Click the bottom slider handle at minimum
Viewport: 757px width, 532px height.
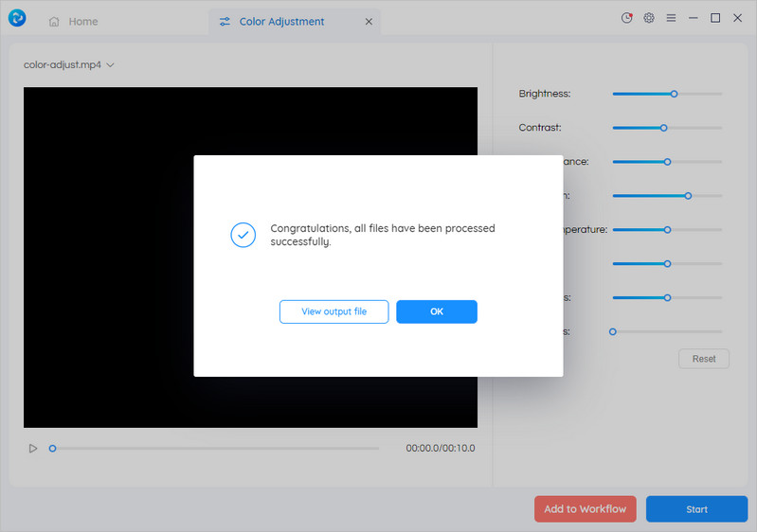point(613,332)
